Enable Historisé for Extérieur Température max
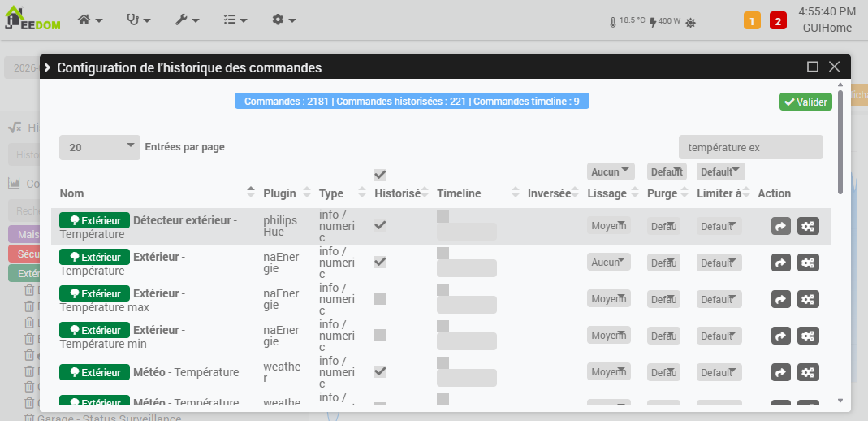 click(380, 299)
